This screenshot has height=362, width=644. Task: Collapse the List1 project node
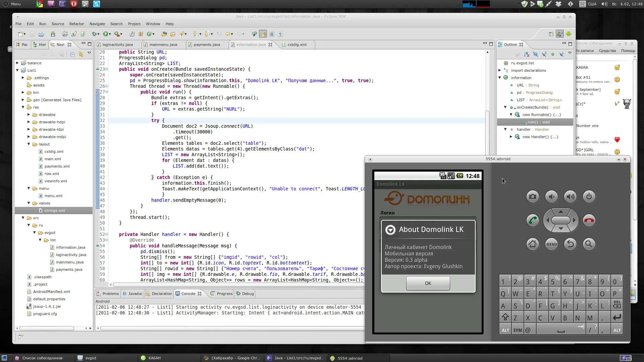tap(17, 70)
